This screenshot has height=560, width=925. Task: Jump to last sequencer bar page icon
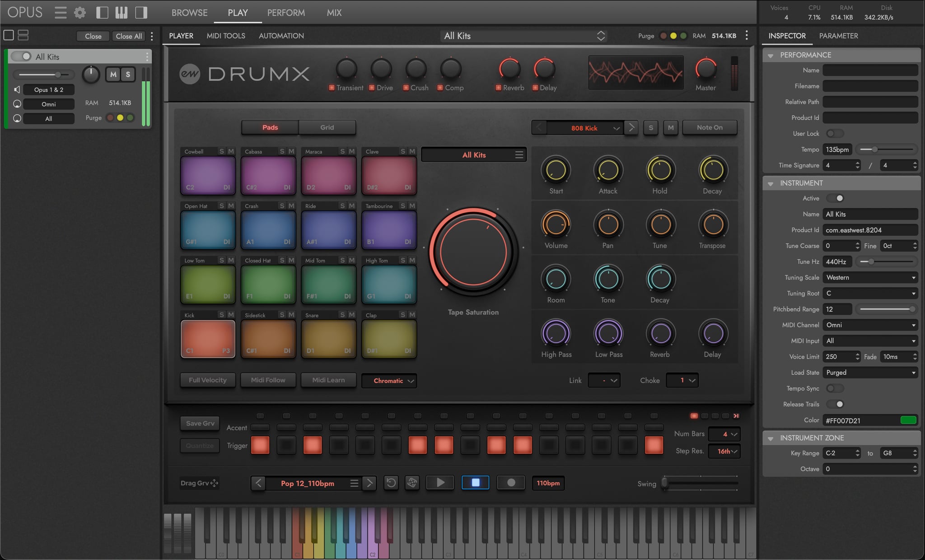pos(736,416)
